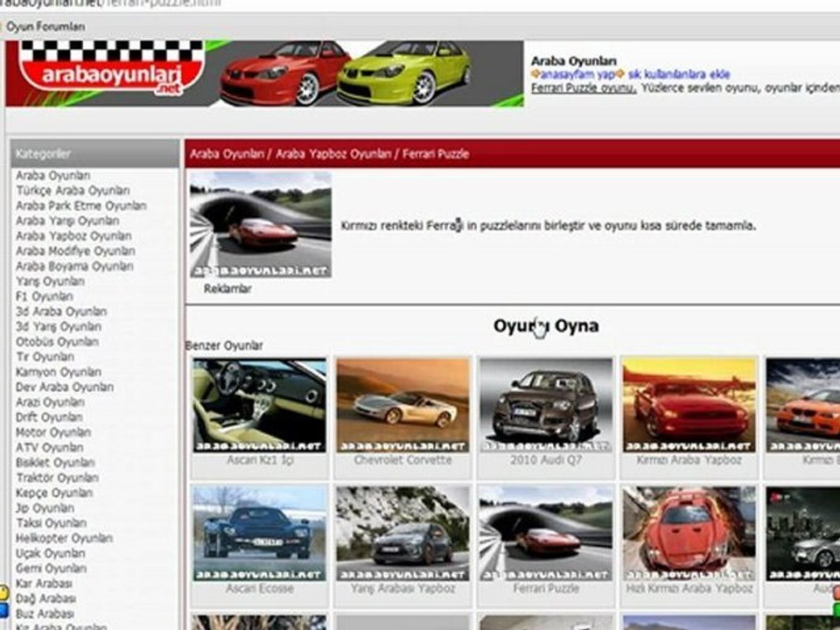Viewport: 840px width, 630px height.
Task: Select 'F1 Oyunları' category
Action: tap(45, 297)
